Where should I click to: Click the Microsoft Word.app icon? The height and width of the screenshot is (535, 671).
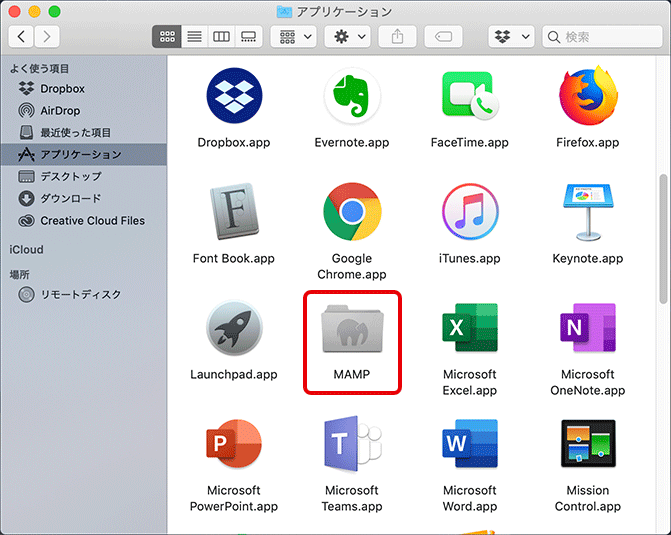click(x=469, y=444)
